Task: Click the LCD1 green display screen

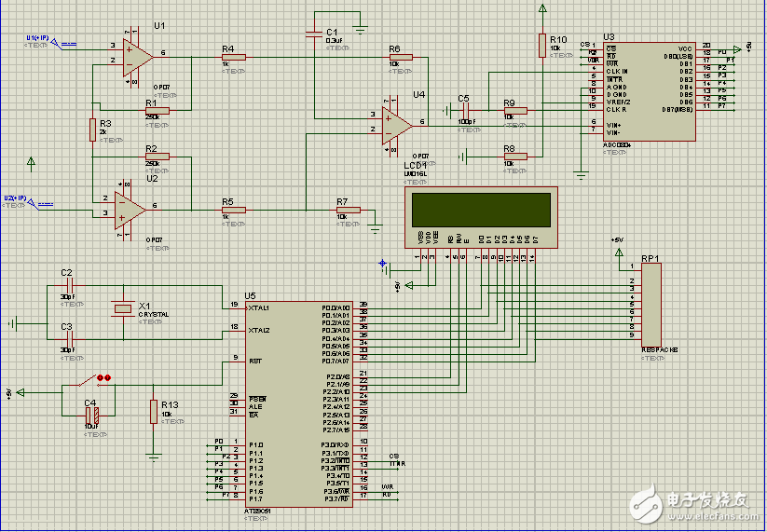Action: click(x=479, y=208)
